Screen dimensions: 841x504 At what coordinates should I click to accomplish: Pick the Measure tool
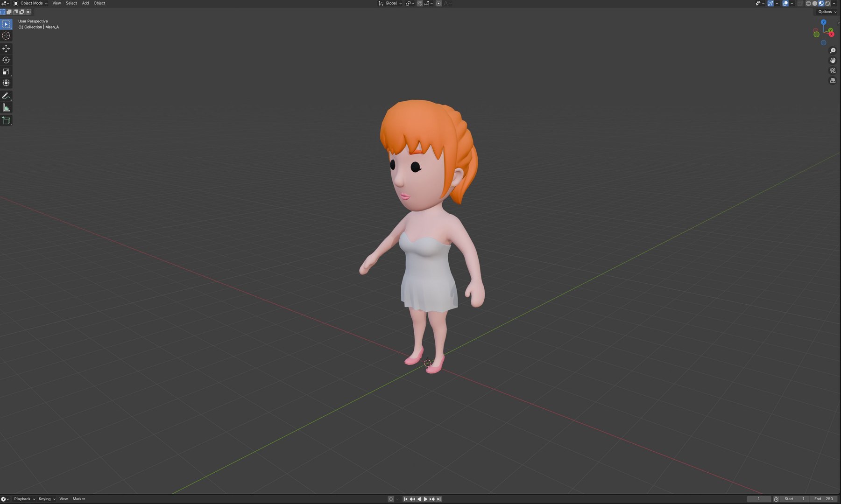pos(6,108)
